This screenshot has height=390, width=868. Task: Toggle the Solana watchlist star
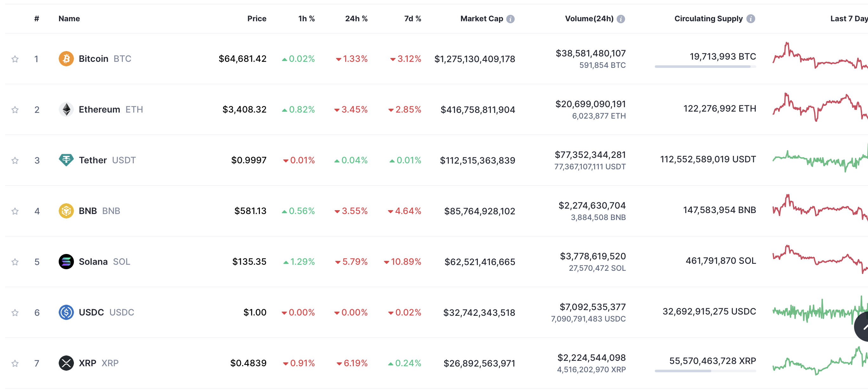(x=15, y=262)
